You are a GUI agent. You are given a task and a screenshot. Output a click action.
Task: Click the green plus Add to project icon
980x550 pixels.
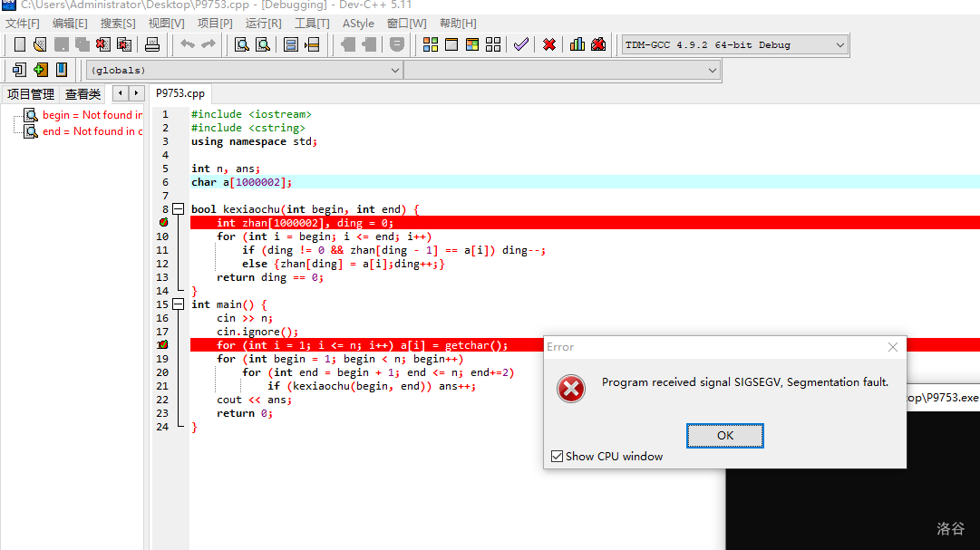point(40,70)
